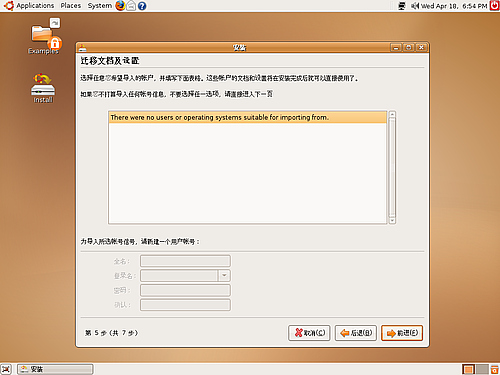Click the login name combo field

click(179, 276)
